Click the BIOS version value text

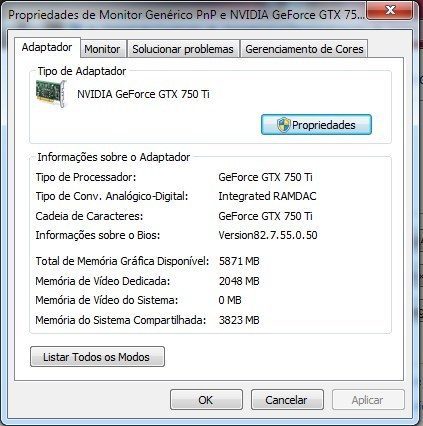tap(268, 235)
